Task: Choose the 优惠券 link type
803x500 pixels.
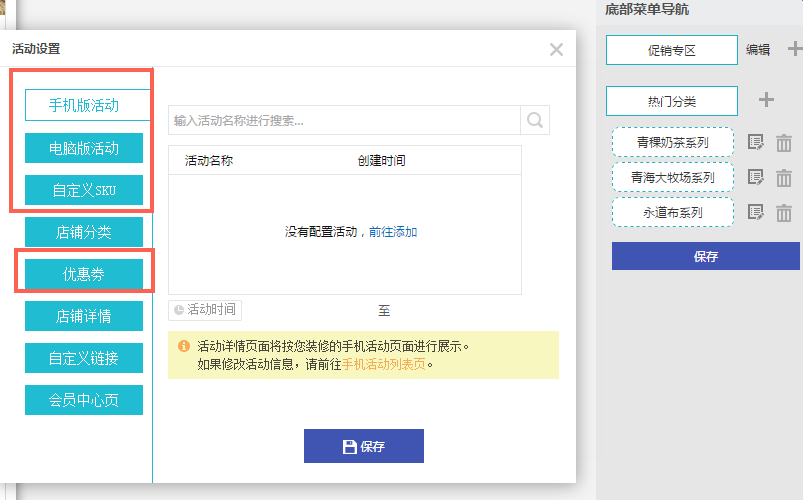Action: pyautogui.click(x=84, y=274)
